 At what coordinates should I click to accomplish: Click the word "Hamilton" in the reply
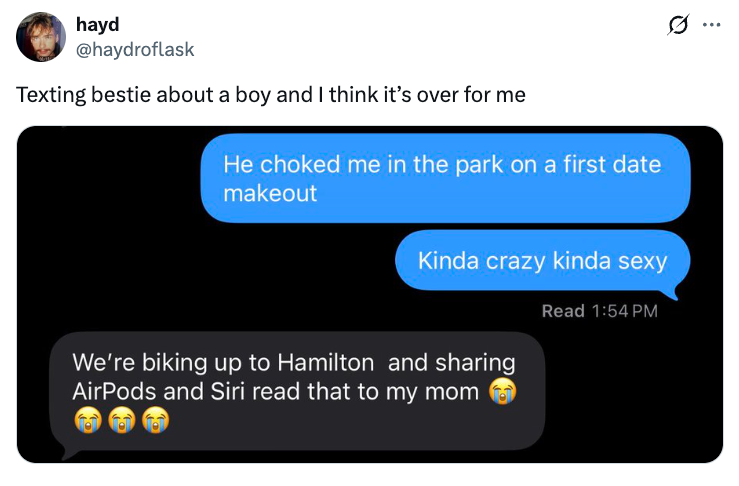326,362
